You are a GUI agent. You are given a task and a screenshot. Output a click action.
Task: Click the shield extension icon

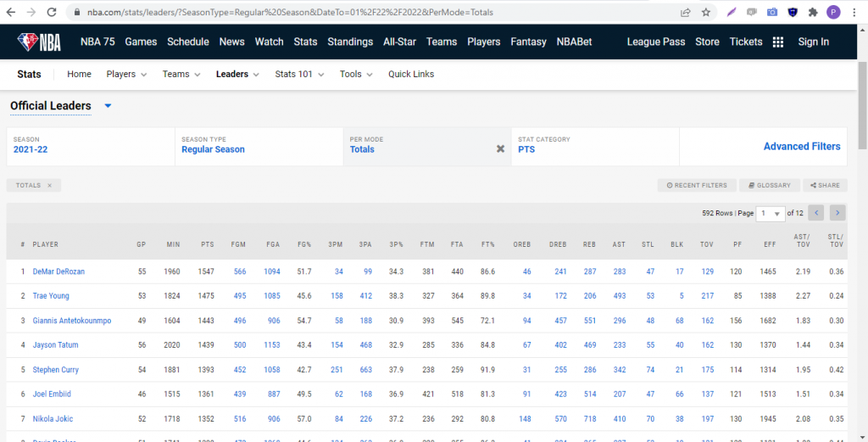coord(793,12)
